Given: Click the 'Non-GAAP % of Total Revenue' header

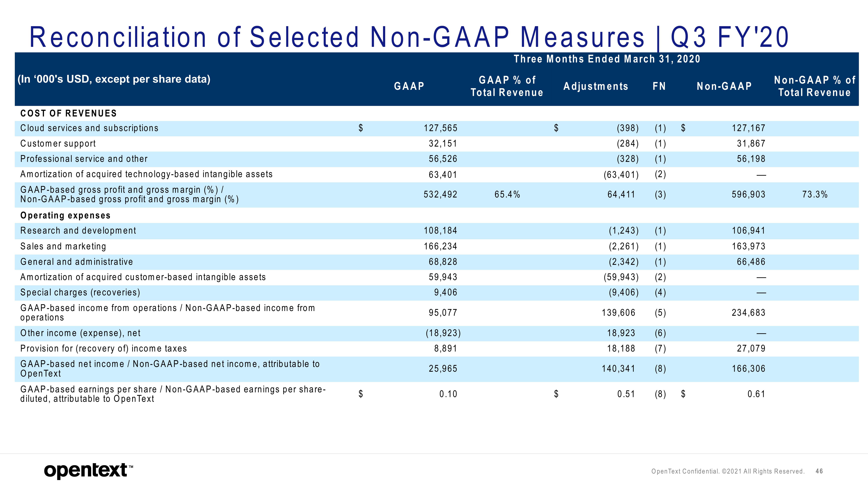Looking at the screenshot, I should pyautogui.click(x=814, y=86).
